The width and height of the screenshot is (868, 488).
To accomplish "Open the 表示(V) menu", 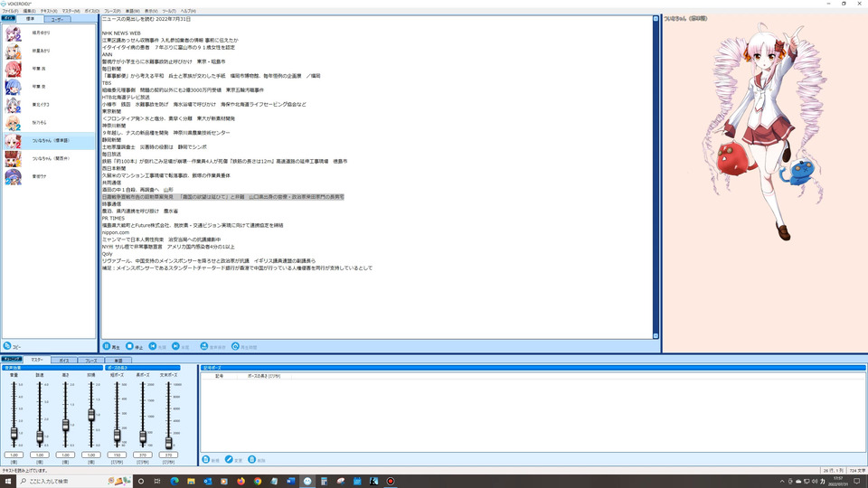I will pos(151,11).
